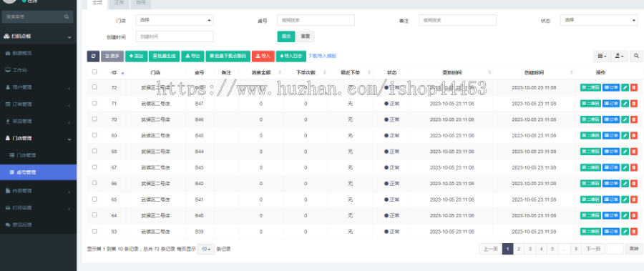
Task: Check row ID 66 checkbox
Action: [94, 183]
